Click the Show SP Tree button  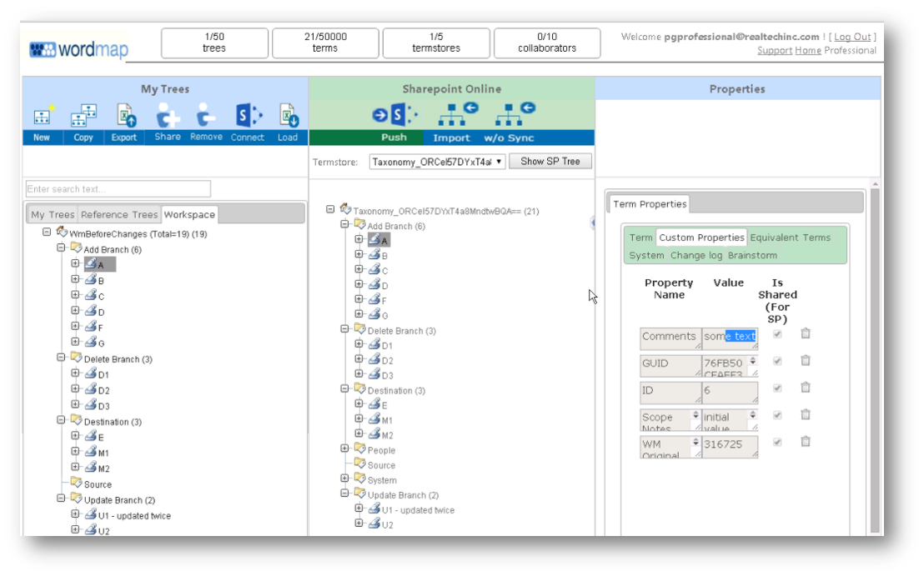point(550,162)
